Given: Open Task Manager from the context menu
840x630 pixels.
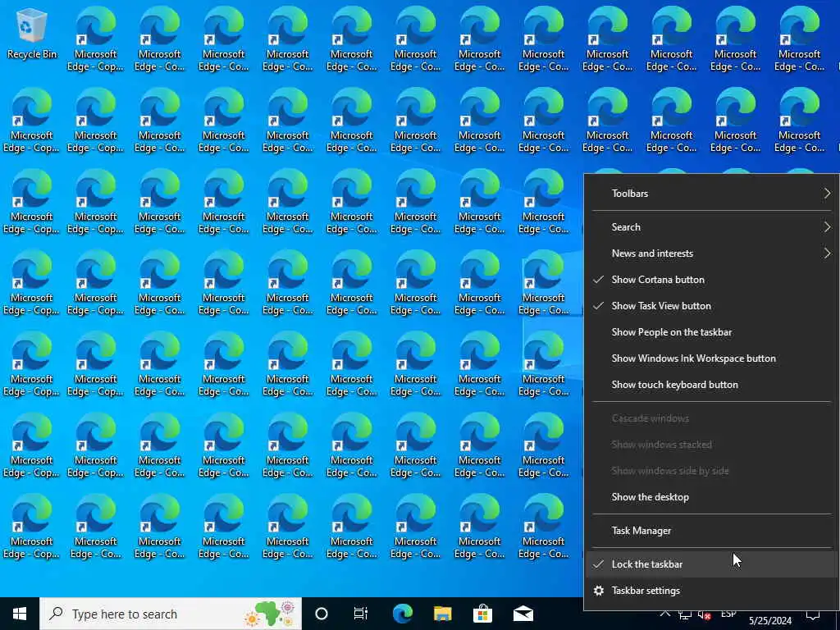Looking at the screenshot, I should [711, 531].
